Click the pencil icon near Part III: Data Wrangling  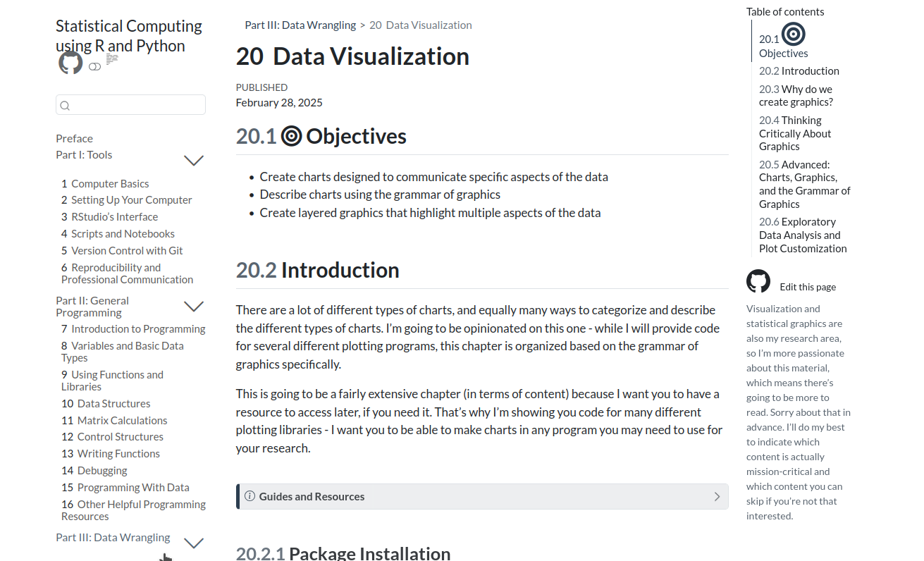coord(165,557)
